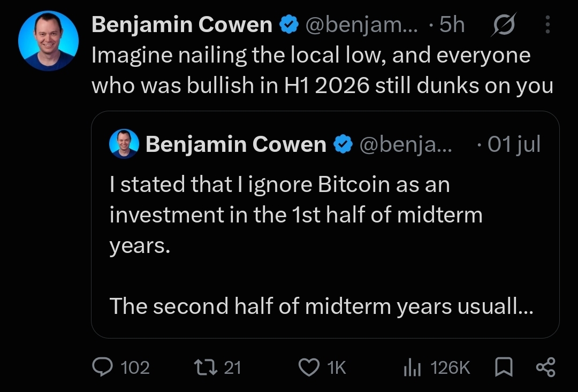Like the tweet with heart icon
The image size is (578, 392).
309,367
